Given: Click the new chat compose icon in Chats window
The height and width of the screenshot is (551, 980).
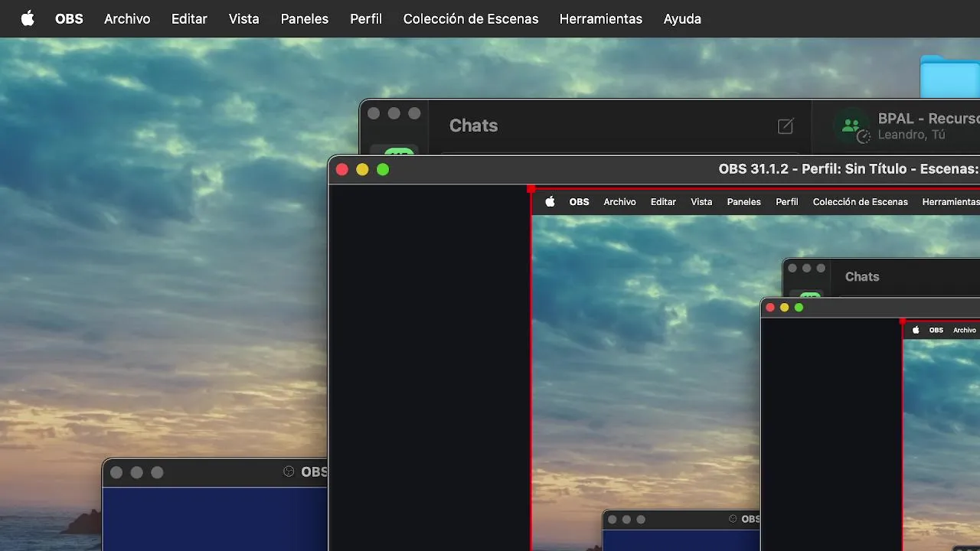Looking at the screenshot, I should click(x=786, y=126).
